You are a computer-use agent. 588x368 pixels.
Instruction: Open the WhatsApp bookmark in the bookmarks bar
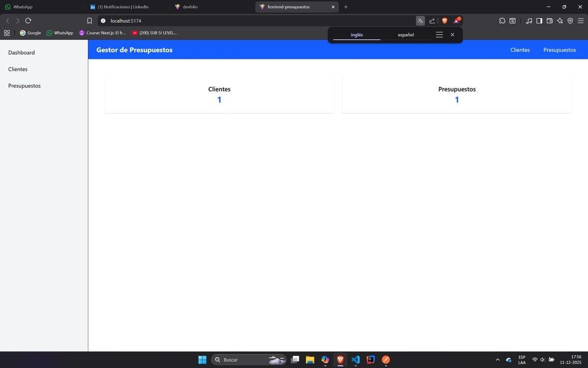coord(60,33)
